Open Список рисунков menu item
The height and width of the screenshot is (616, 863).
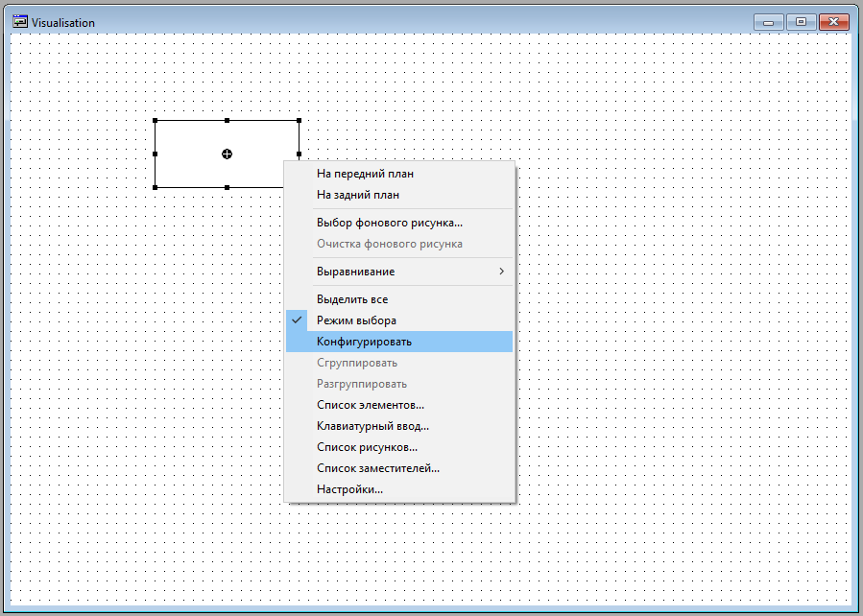coord(367,447)
